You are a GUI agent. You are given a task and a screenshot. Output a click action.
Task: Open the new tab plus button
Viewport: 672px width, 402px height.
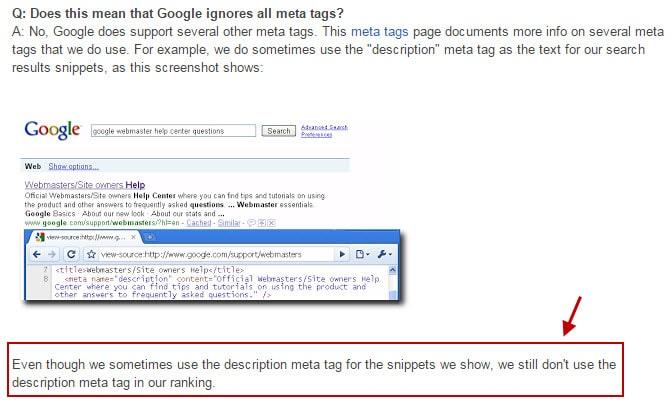tap(150, 237)
